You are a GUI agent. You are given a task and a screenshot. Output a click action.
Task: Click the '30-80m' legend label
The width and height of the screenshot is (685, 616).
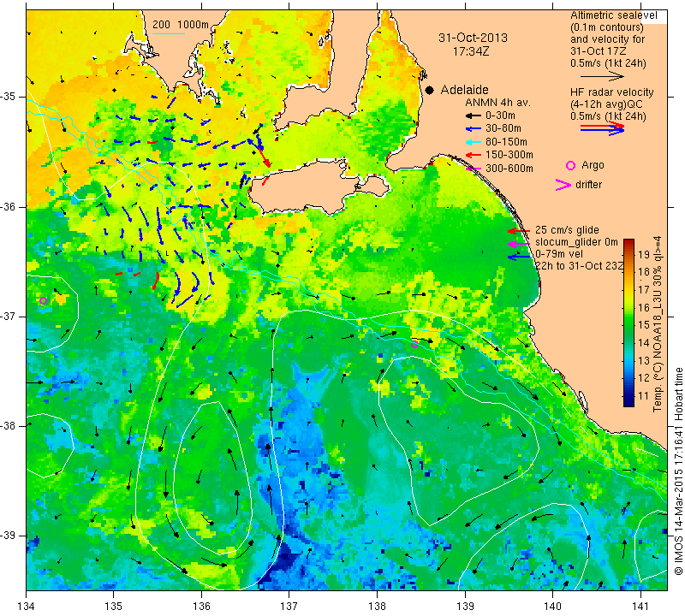[x=503, y=128]
